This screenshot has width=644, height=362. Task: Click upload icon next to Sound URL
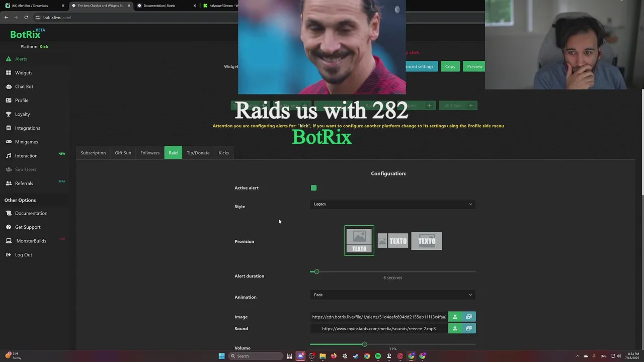[455, 328]
